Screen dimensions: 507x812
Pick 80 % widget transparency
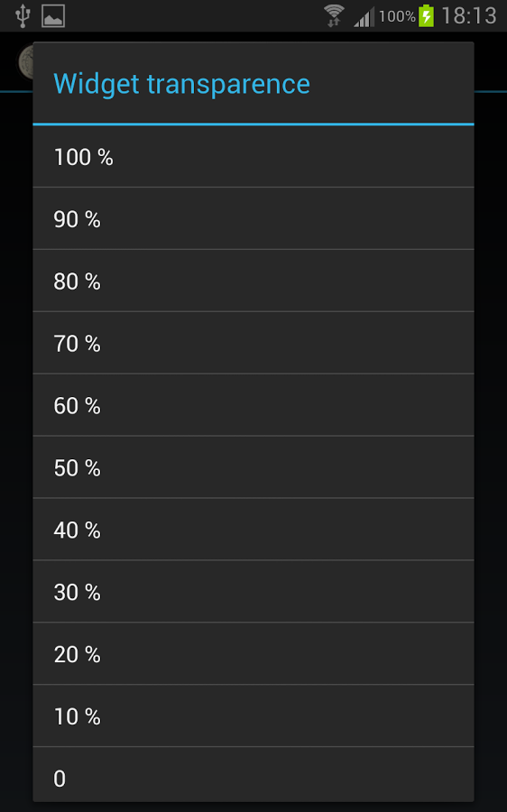coord(253,281)
